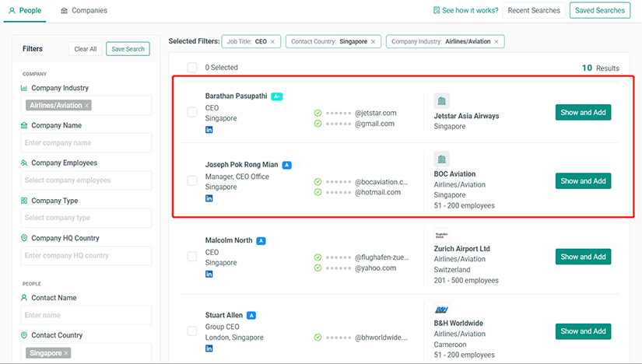The width and height of the screenshot is (642, 364).
Task: Select Stuart Allen's row checkbox
Action: pos(192,331)
